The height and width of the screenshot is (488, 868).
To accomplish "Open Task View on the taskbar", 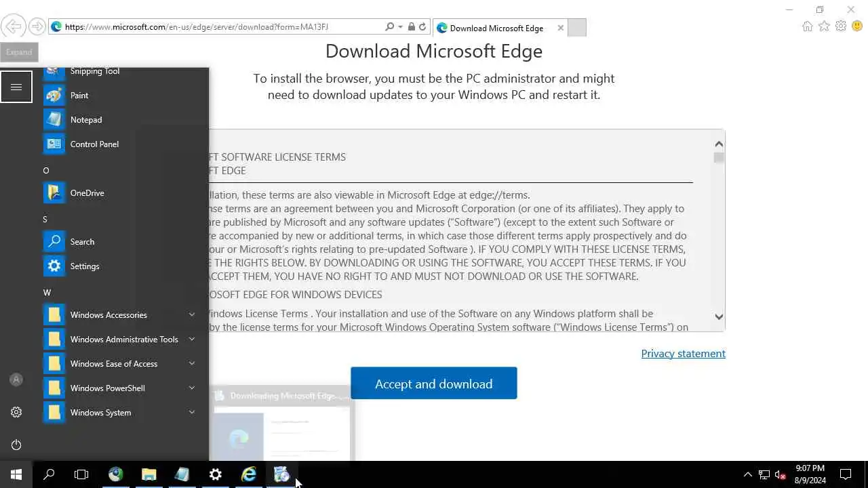I will [x=81, y=474].
